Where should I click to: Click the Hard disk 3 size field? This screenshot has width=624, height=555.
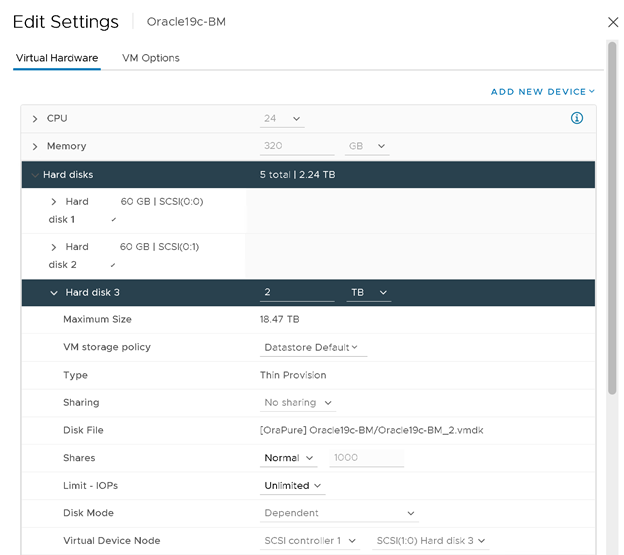pyautogui.click(x=297, y=293)
